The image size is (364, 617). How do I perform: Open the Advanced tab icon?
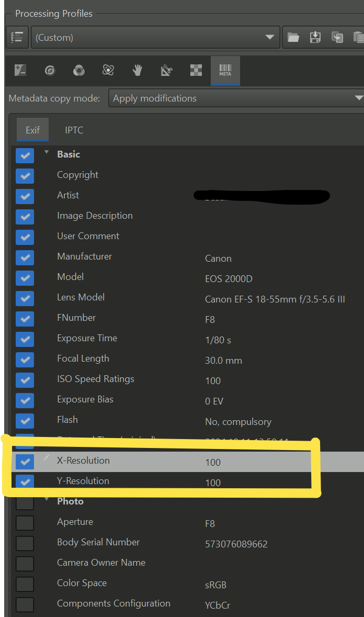coord(108,71)
